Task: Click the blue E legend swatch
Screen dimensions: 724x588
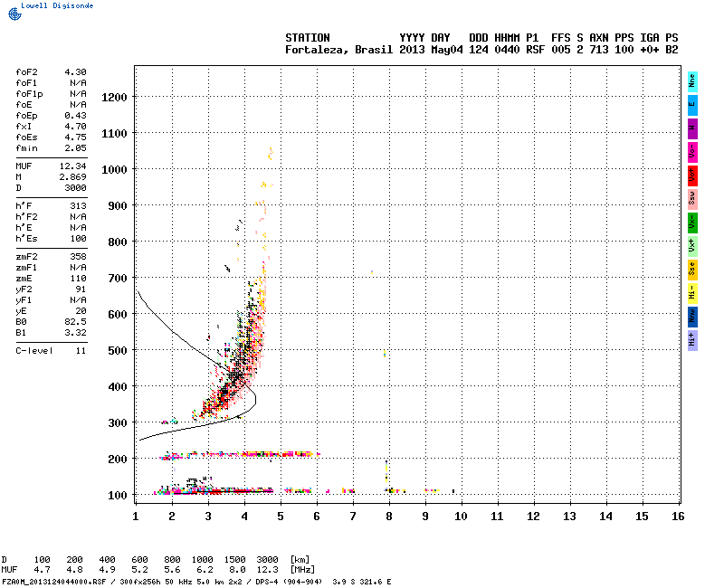Action: click(692, 105)
